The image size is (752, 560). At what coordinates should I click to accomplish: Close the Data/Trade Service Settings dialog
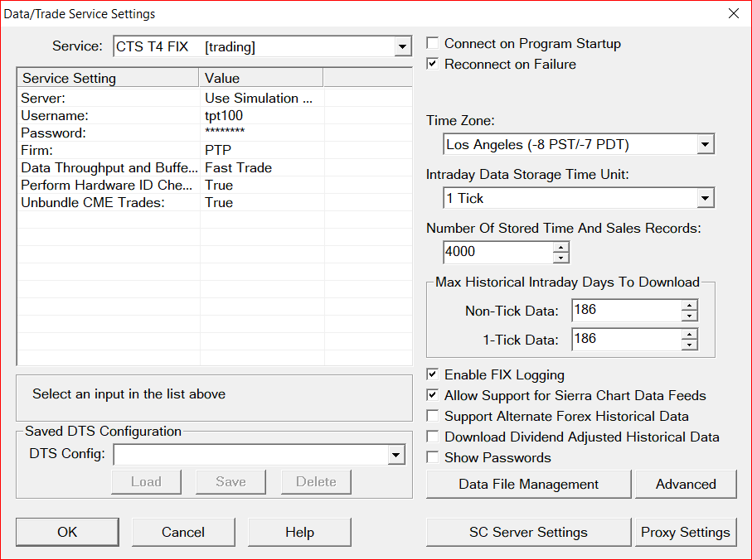734,13
